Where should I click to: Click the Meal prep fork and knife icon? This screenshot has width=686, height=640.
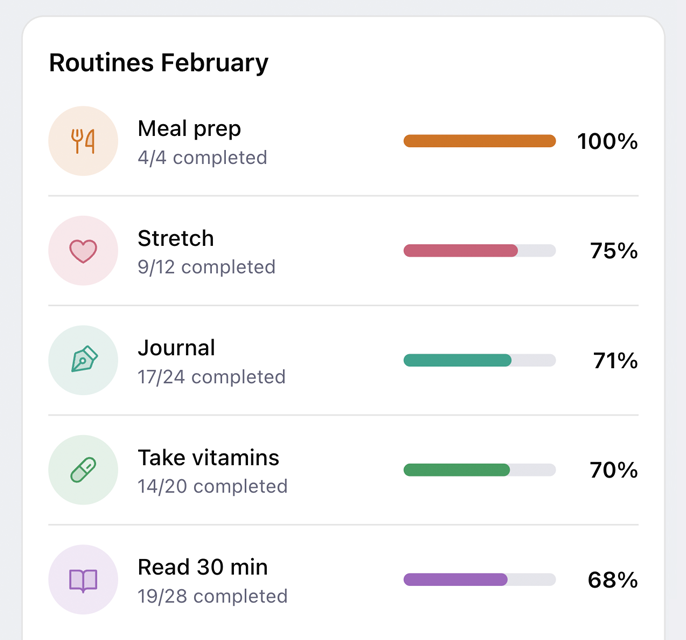point(83,141)
